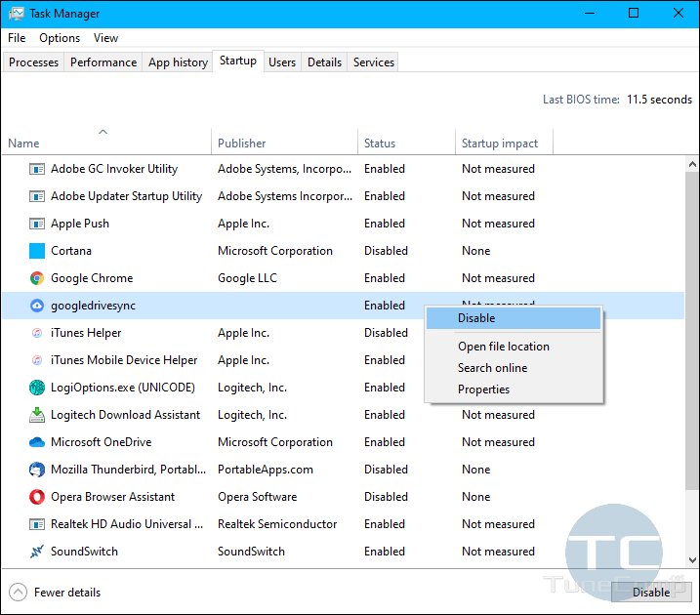Click the Apple Push row icon
The height and width of the screenshot is (615, 700).
click(x=37, y=224)
